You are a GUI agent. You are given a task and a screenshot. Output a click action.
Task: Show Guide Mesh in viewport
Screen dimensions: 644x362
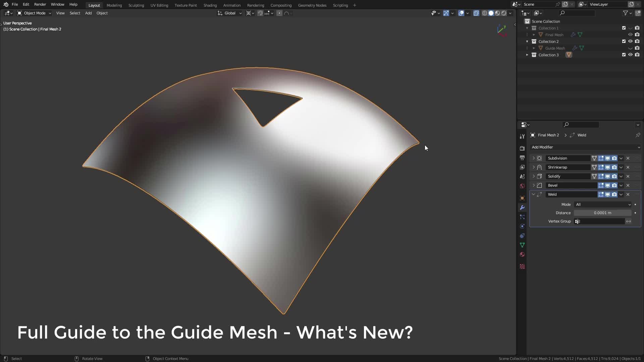pos(630,48)
